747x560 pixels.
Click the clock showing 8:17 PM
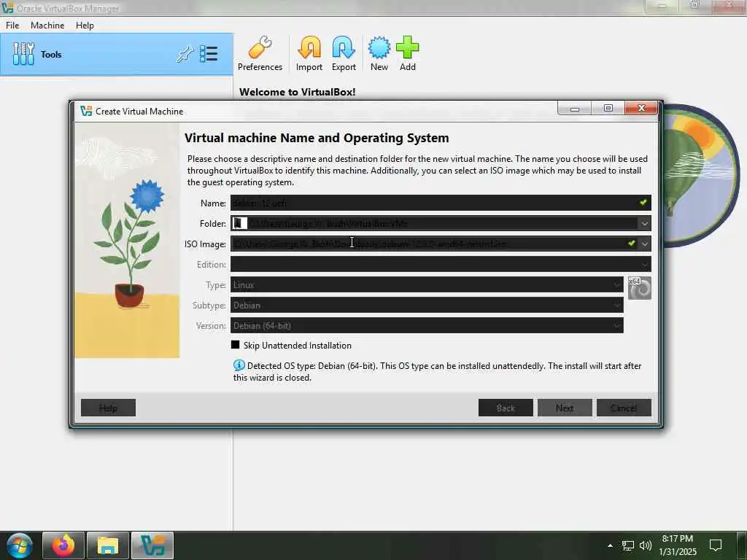point(677,539)
